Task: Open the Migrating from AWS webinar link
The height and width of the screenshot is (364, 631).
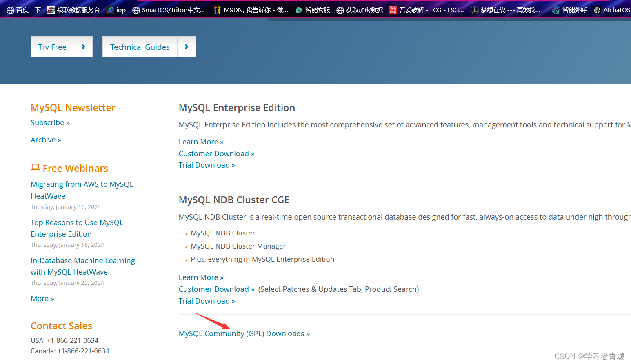Action: [x=82, y=190]
